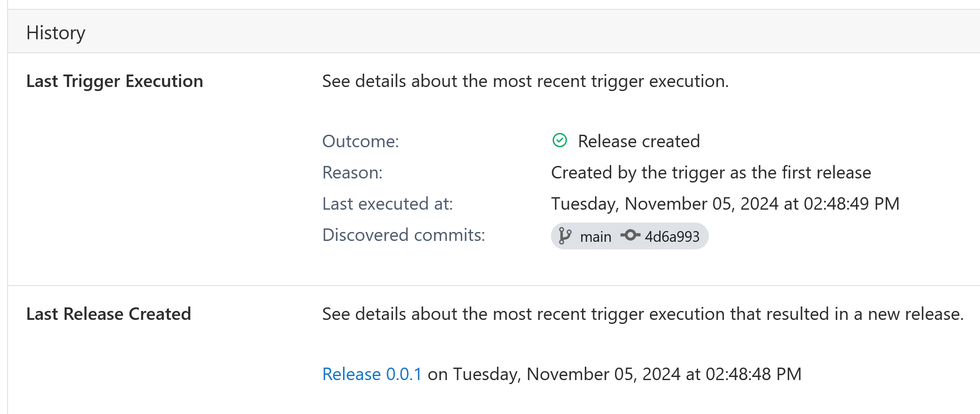Click the commit icon beside 4d6a993
This screenshot has height=414, width=980.
630,235
